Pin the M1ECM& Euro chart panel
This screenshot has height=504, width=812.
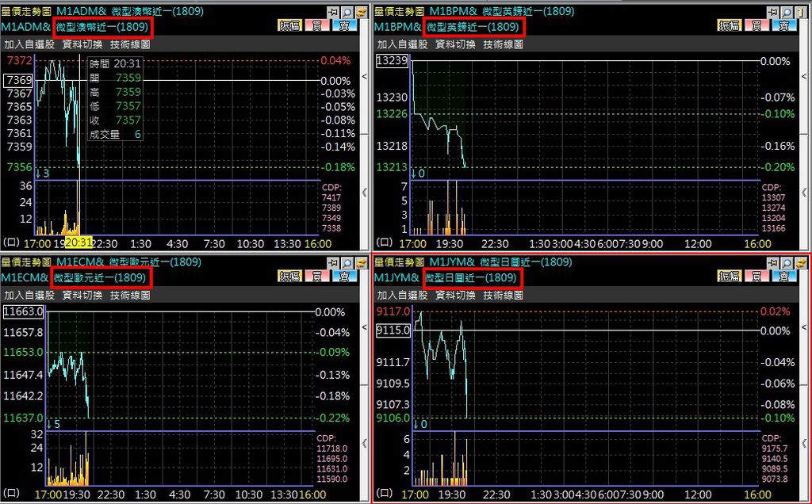click(x=333, y=262)
